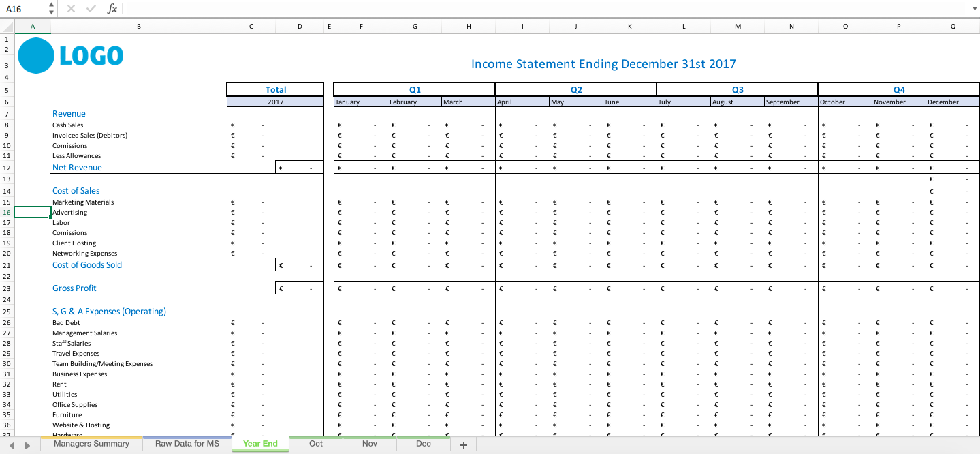This screenshot has width=980, height=454.
Task: Open the Raw Data for MS sheet
Action: point(186,444)
